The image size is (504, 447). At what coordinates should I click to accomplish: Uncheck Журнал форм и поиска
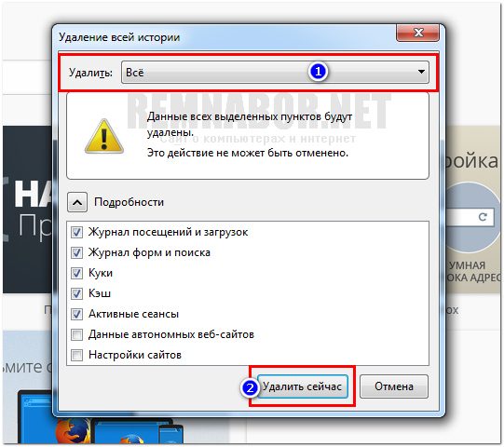76,252
